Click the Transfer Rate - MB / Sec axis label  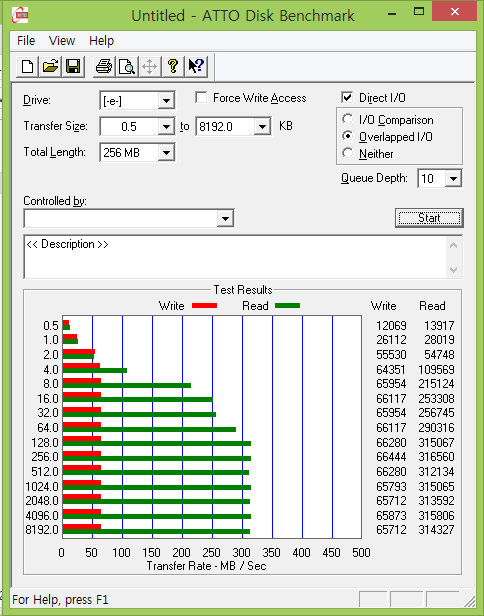207,566
